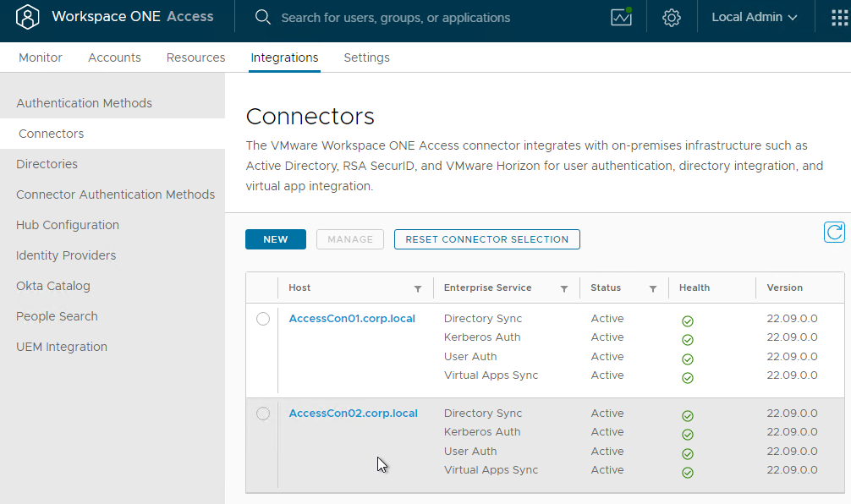Click AccessCon01 Kerberos Auth health checkmark
Screen dimensions: 851x504
688,340
